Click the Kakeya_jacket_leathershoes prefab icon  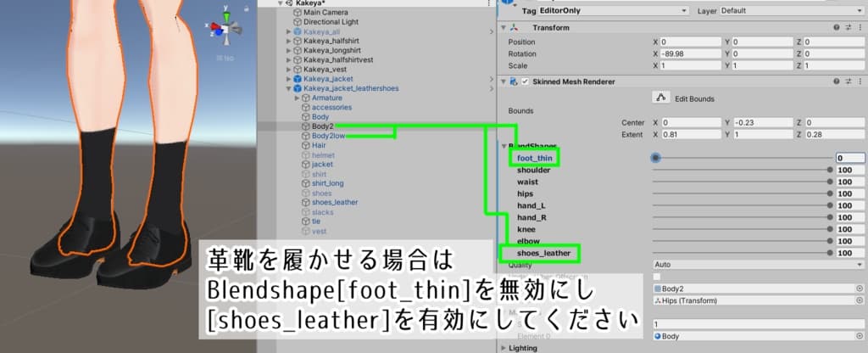click(298, 88)
